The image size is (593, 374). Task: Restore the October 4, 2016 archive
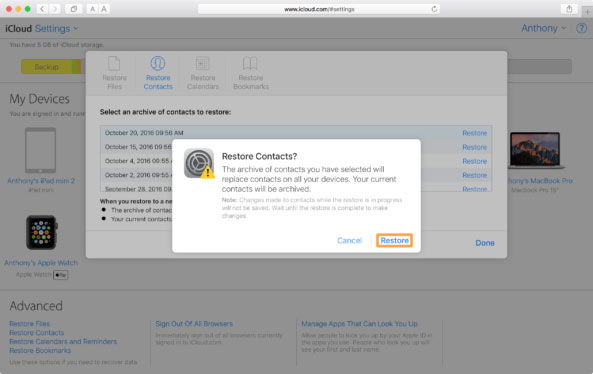pyautogui.click(x=474, y=161)
